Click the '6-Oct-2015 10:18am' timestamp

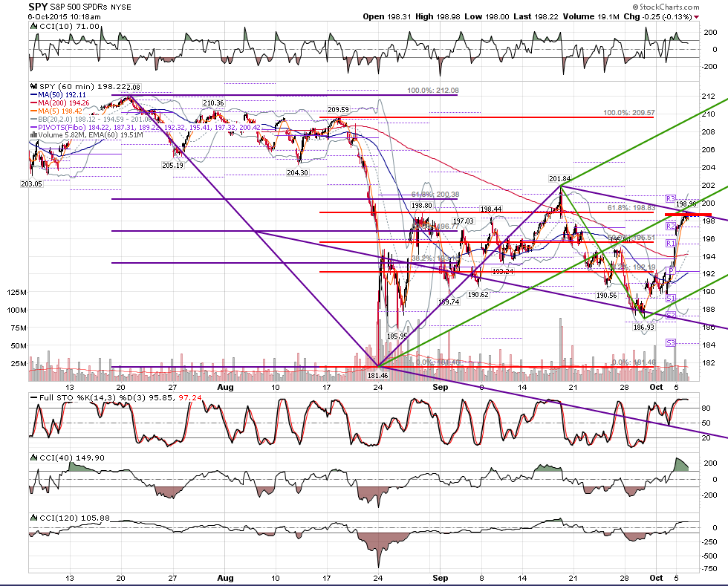pyautogui.click(x=64, y=16)
